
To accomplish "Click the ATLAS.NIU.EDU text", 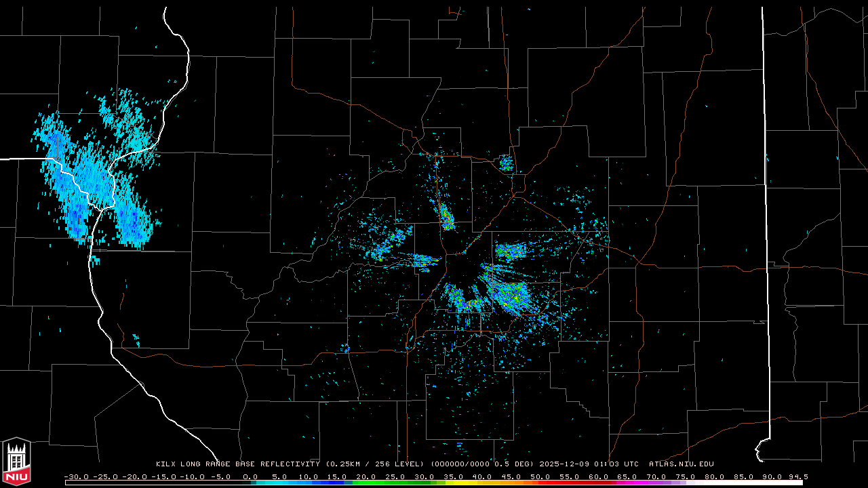I will 682,464.
